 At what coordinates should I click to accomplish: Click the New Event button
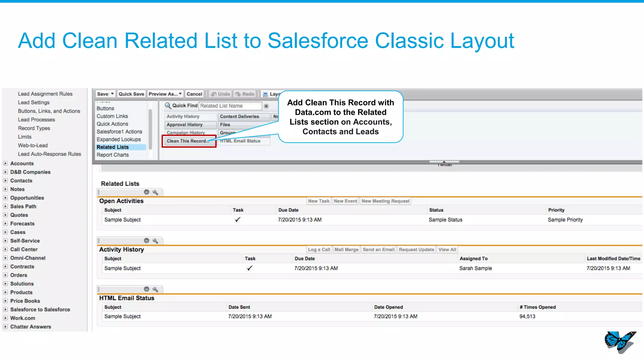[x=345, y=201]
